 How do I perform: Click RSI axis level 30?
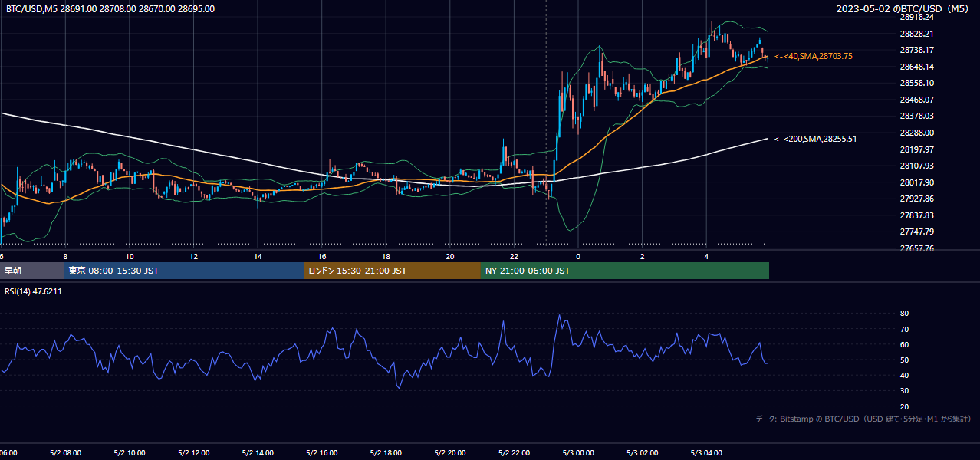click(x=904, y=391)
